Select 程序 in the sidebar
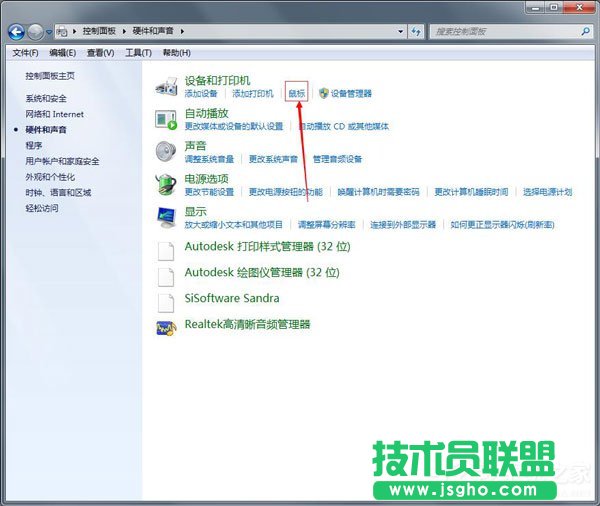 (x=34, y=145)
